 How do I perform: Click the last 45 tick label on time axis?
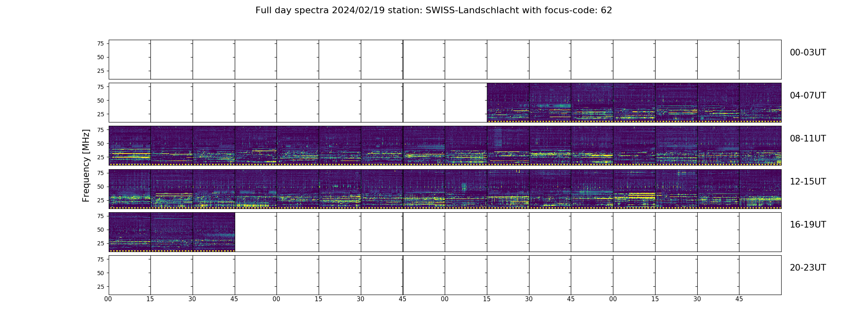pyautogui.click(x=739, y=299)
